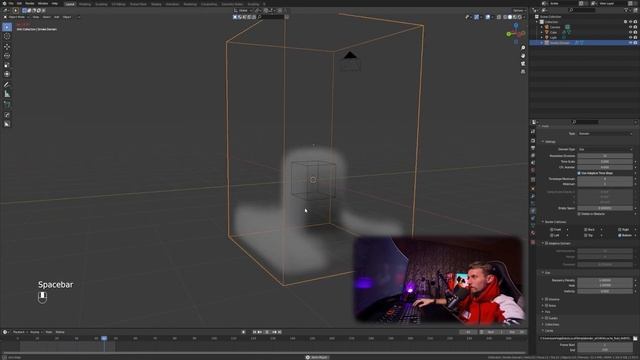The height and width of the screenshot is (360, 640).
Task: Toggle Right border collision checkbox
Action: [x=620, y=230]
